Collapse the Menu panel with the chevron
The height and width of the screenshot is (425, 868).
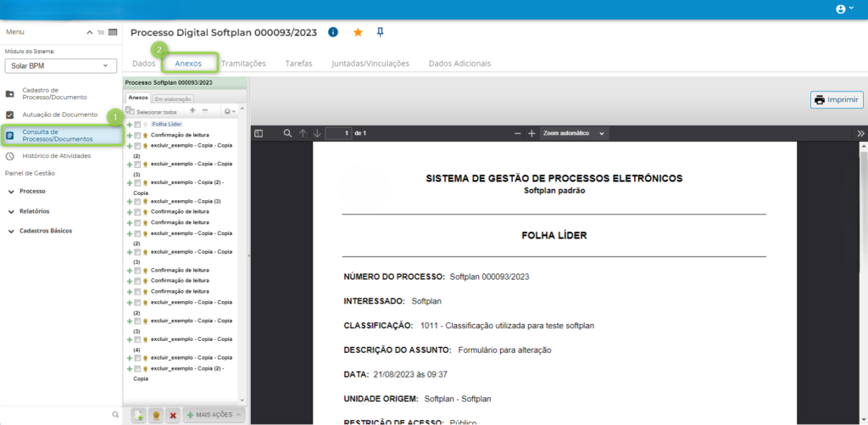pos(90,32)
